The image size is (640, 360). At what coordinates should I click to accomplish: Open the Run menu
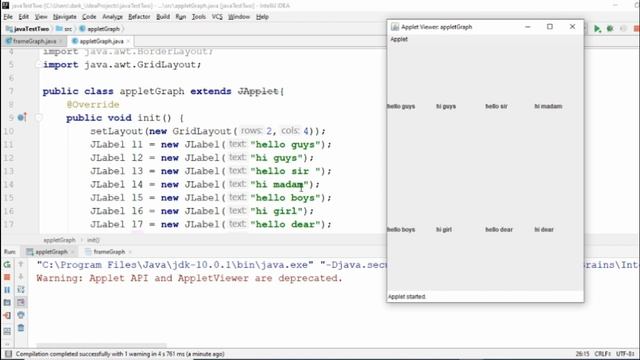coord(180,17)
